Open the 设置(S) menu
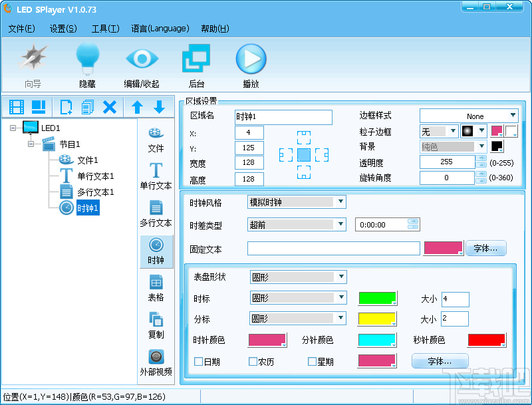Screen dimensions: 532x405 click(63, 29)
